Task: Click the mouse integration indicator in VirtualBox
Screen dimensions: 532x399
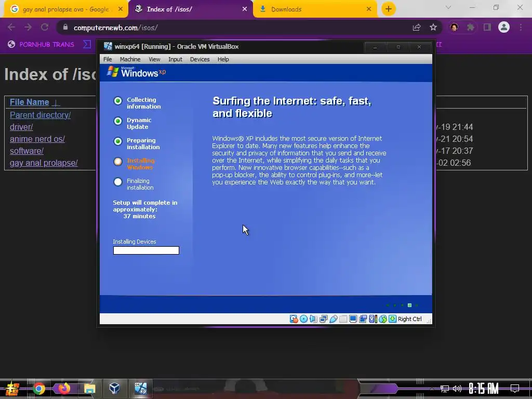Action: pyautogui.click(x=383, y=319)
